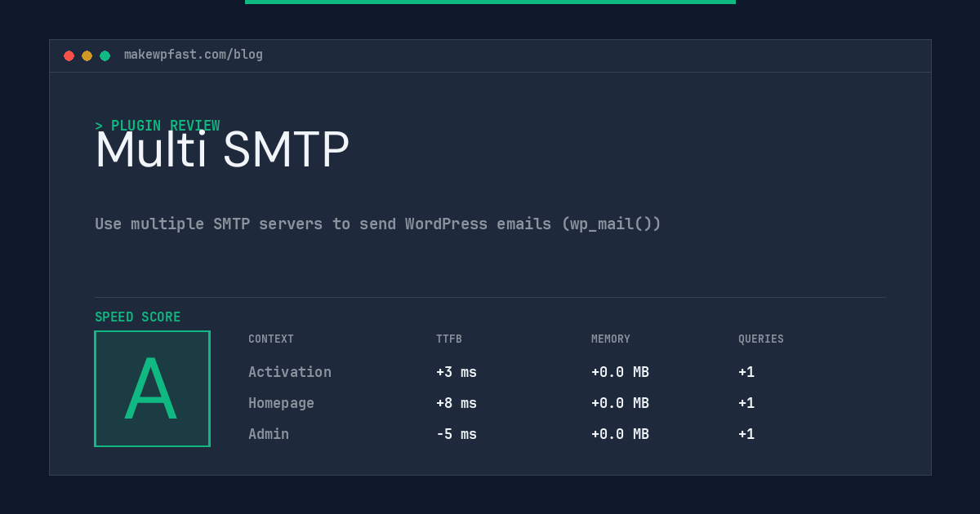Image resolution: width=980 pixels, height=514 pixels.
Task: Click Admin row queries value '+1'
Action: coord(746,434)
